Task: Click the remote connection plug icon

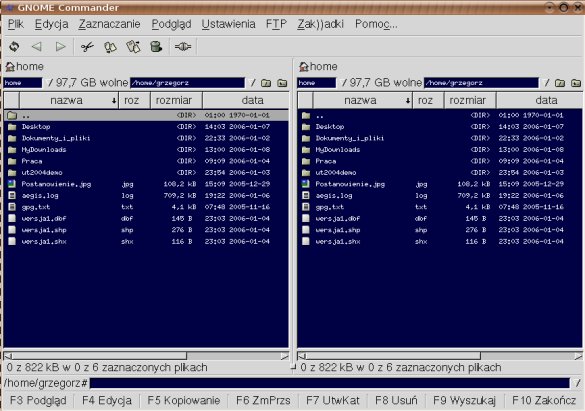Action: pos(183,47)
